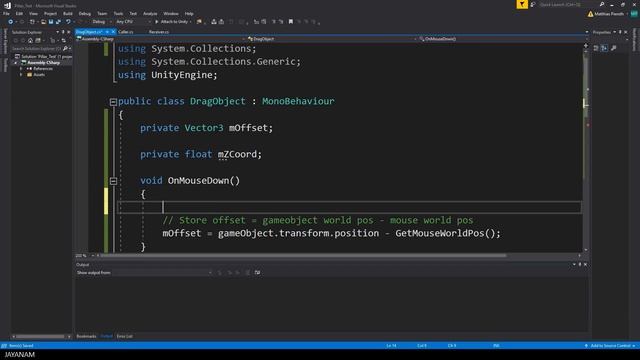640x360 pixels.
Task: Click the yellow notifications flag icon
Action: pyautogui.click(x=522, y=4)
